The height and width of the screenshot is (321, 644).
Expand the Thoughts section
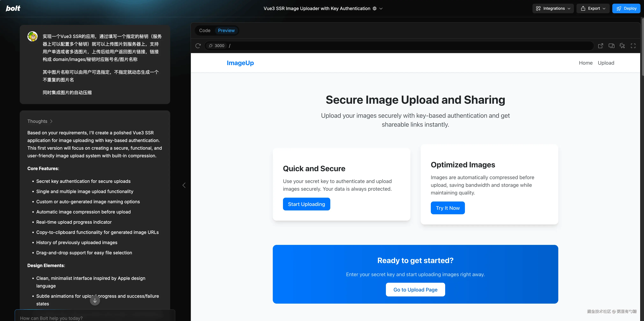pos(40,121)
